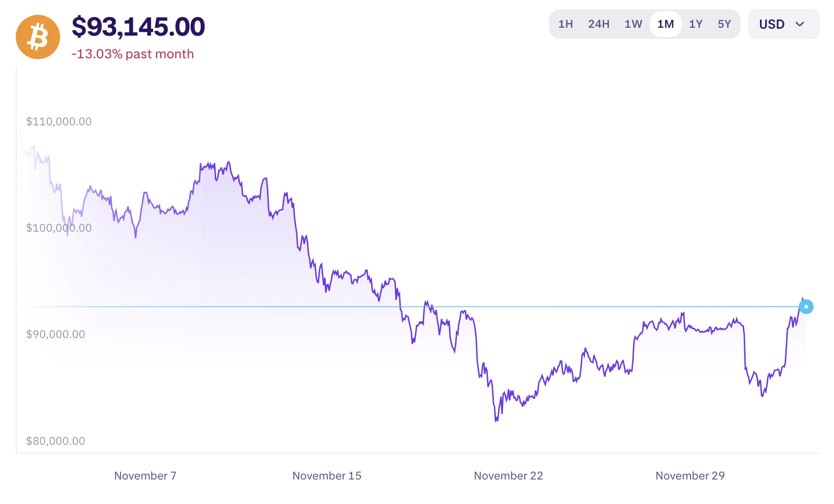Click the chart's lowest dip near November 22
This screenshot has width=834, height=504.
coord(496,421)
